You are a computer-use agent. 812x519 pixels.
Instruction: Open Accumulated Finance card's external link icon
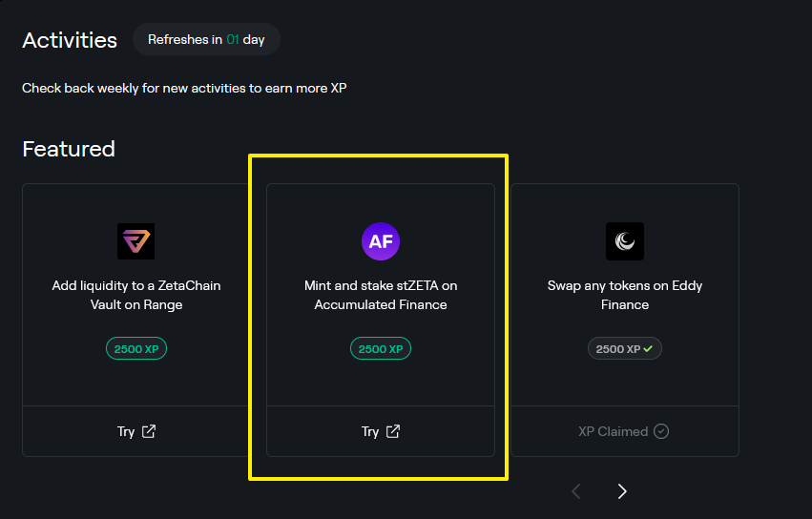pyautogui.click(x=393, y=431)
